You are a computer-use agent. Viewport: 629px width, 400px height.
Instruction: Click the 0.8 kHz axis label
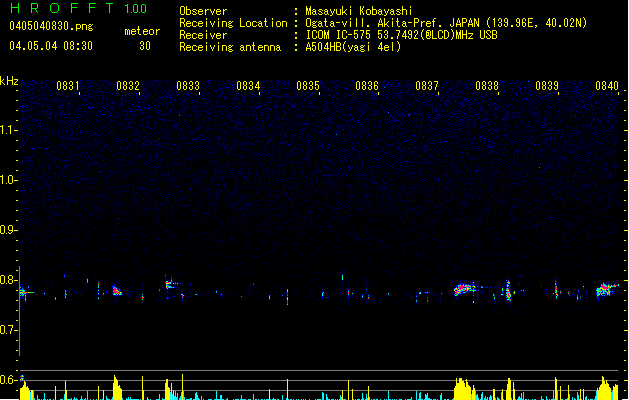tap(8, 280)
